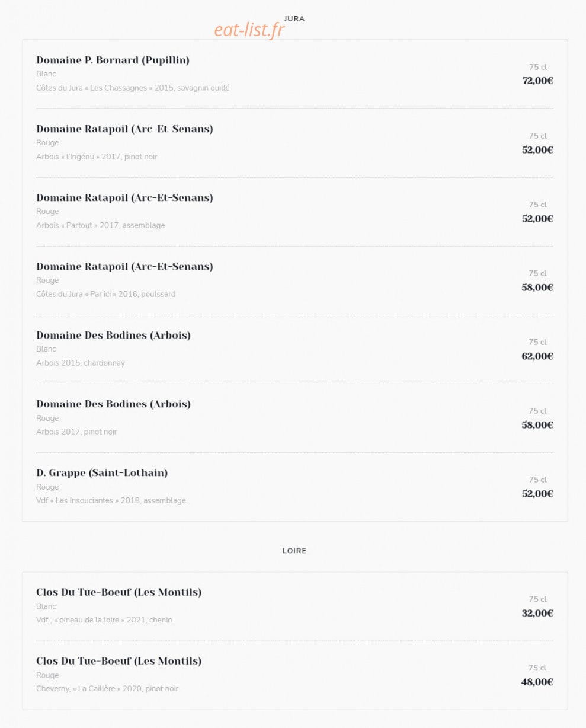Screen dimensions: 586x728
Task: Select Cheverny « La Caillère » 2020 description
Action: click(107, 689)
